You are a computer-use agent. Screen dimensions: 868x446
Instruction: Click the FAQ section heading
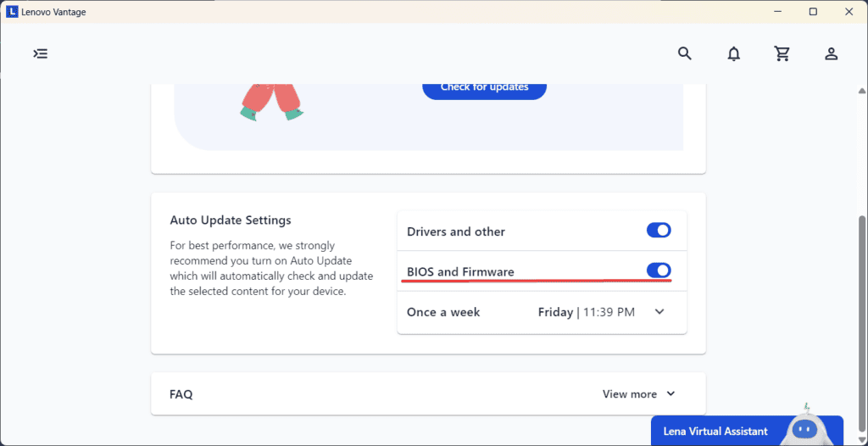pos(181,394)
